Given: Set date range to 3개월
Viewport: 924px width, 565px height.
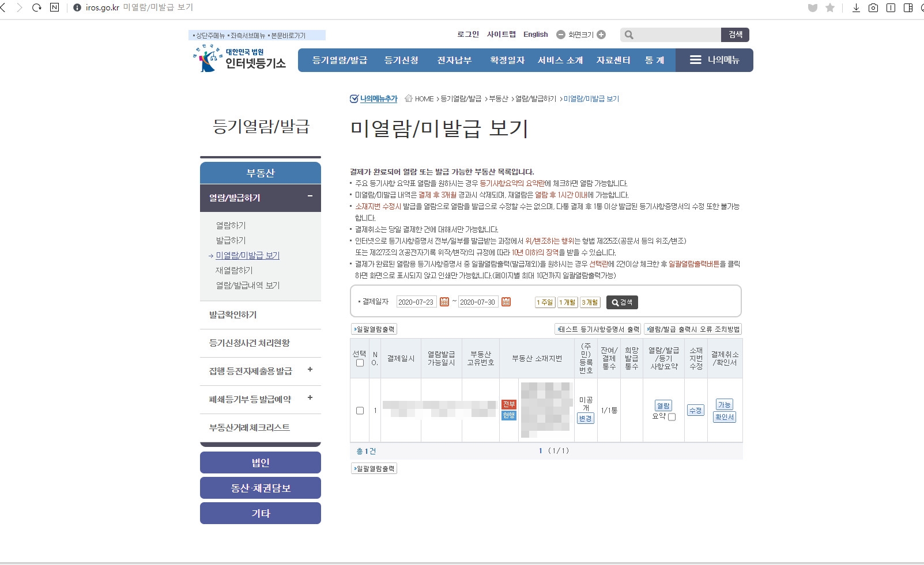Looking at the screenshot, I should pos(590,302).
